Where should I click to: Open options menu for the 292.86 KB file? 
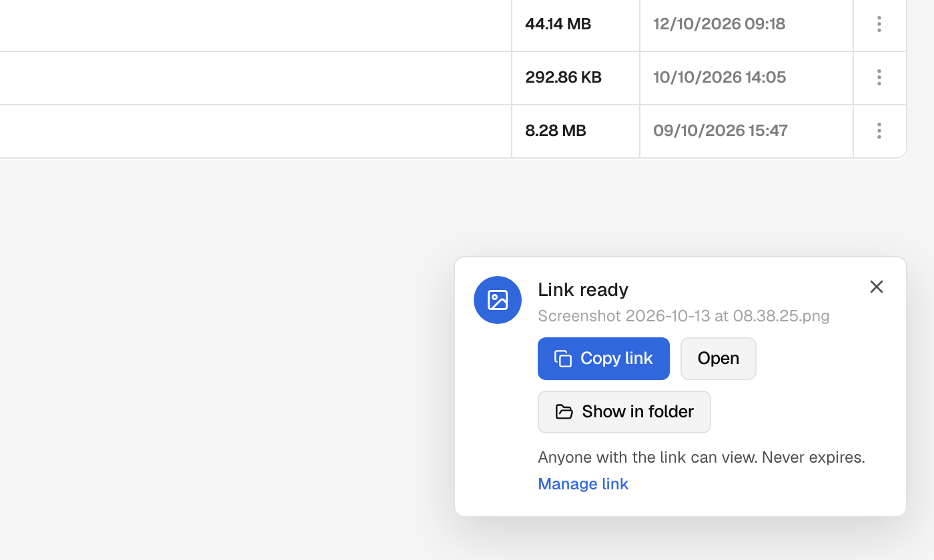pyautogui.click(x=879, y=77)
